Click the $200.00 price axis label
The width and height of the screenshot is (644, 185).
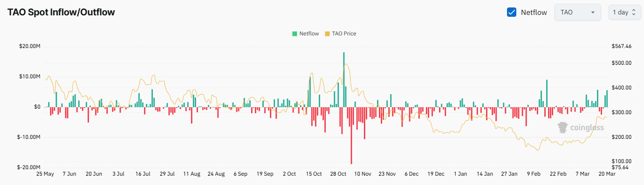[x=622, y=137]
